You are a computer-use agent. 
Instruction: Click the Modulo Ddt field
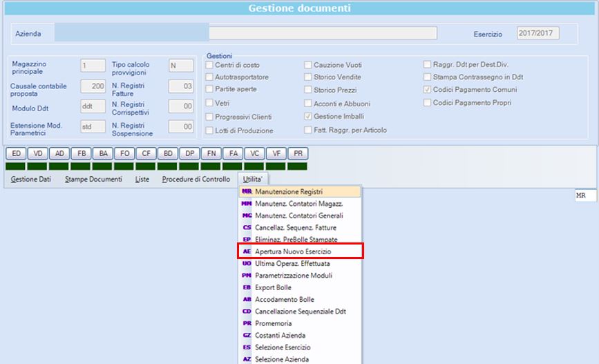pos(93,106)
